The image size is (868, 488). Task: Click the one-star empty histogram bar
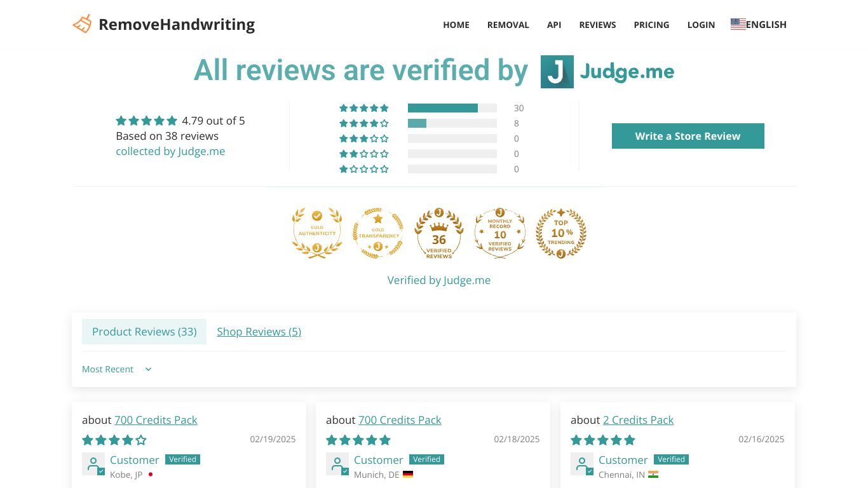pos(452,169)
